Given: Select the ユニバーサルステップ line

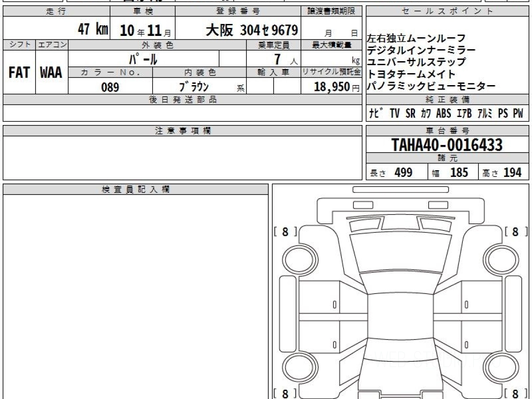Looking at the screenshot, I should pyautogui.click(x=416, y=63).
